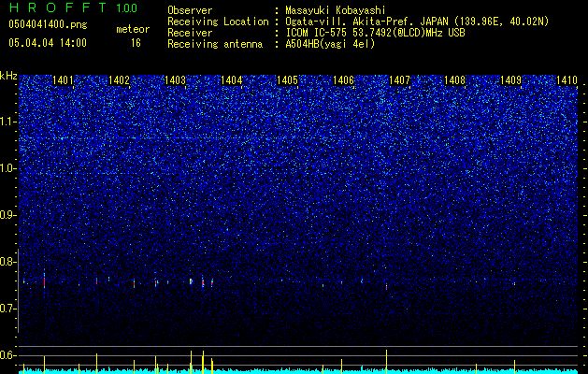588x374 pixels.
Task: Click the meteor label
Action: tap(133, 29)
